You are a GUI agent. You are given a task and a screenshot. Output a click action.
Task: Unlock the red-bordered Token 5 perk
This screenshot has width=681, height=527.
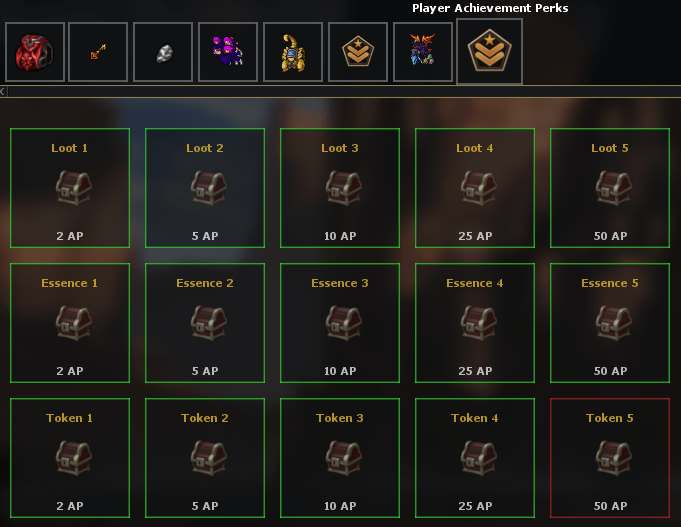tap(610, 458)
